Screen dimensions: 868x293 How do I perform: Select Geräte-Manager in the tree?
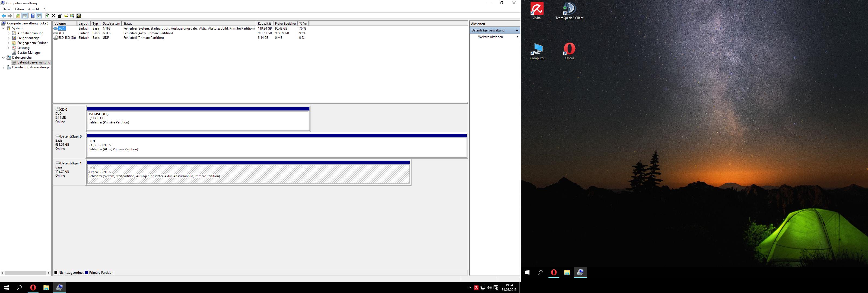[x=29, y=53]
